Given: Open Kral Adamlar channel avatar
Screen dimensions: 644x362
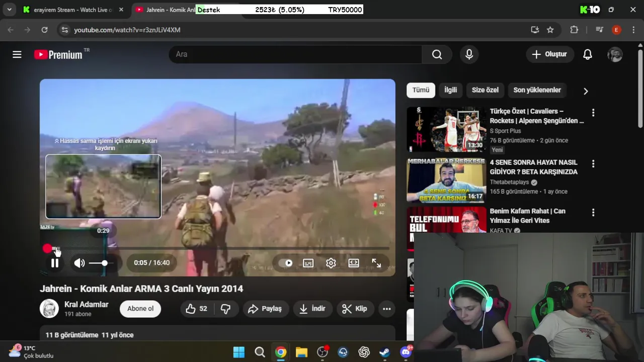Looking at the screenshot, I should pos(49,309).
